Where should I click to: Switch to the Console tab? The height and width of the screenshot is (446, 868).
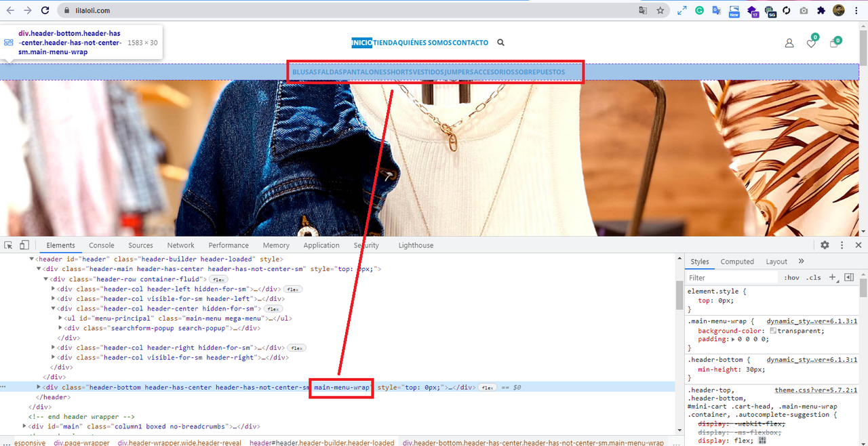[102, 245]
